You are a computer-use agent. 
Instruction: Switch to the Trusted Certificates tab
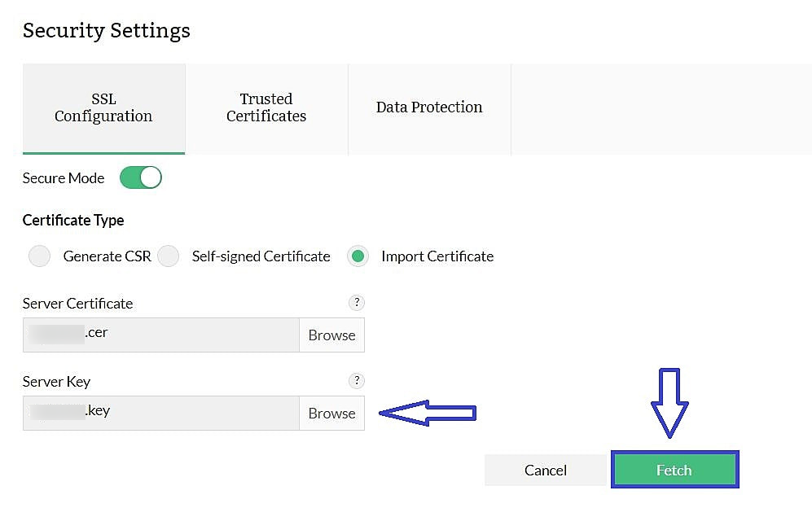coord(266,107)
